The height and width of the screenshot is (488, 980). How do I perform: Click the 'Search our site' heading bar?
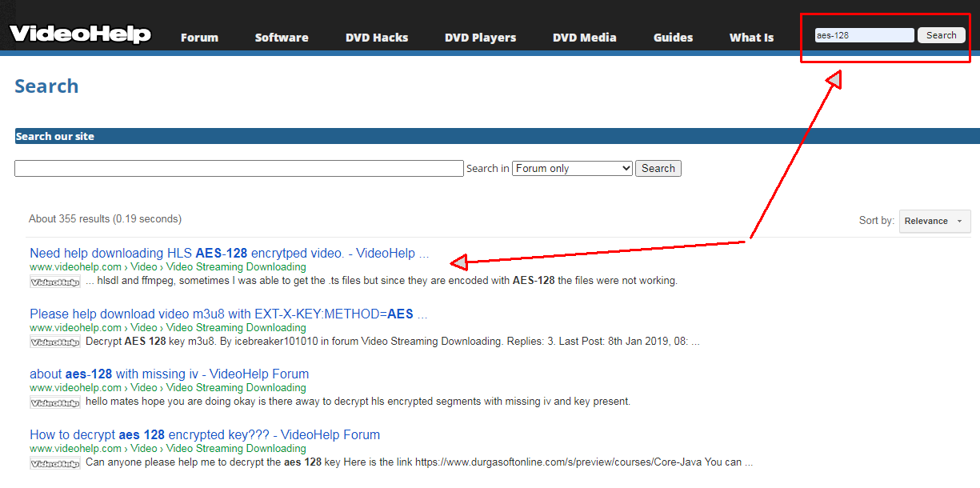[x=497, y=137]
